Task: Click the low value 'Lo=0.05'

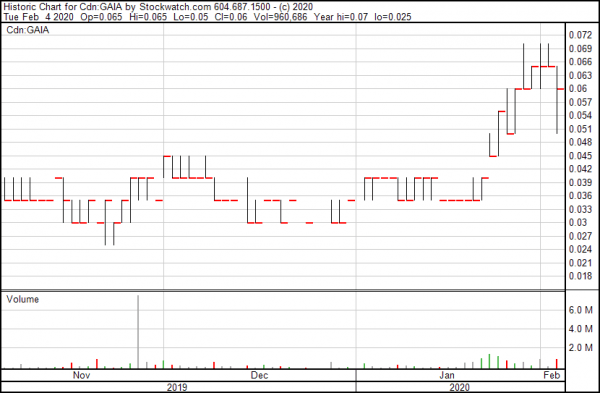Action: tap(191, 17)
